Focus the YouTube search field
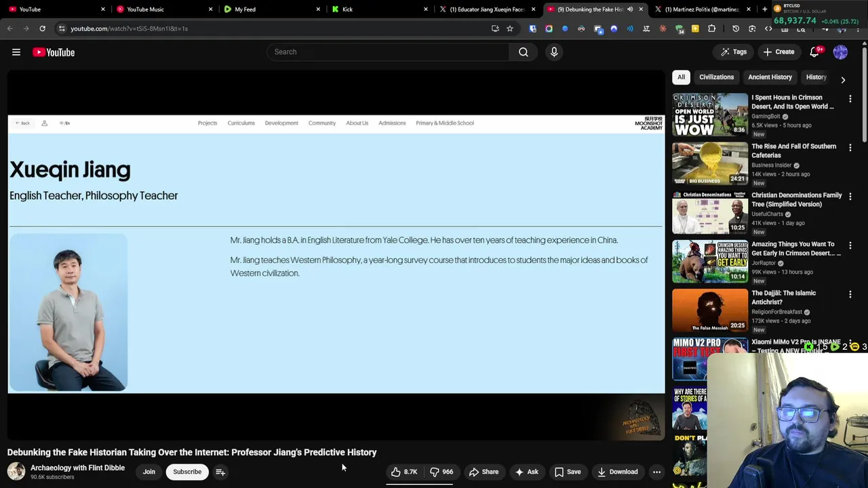The image size is (868, 488). tap(389, 52)
